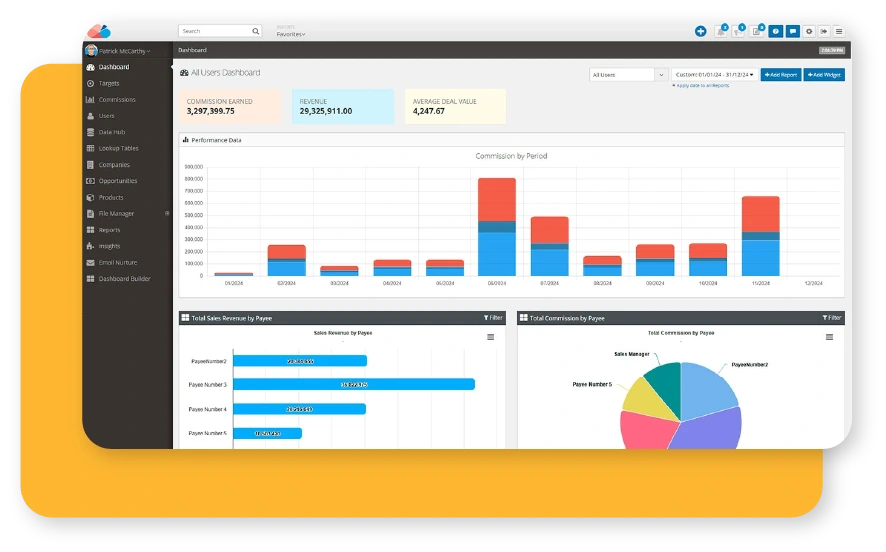Click Apply date to all Reports link

[x=701, y=86]
